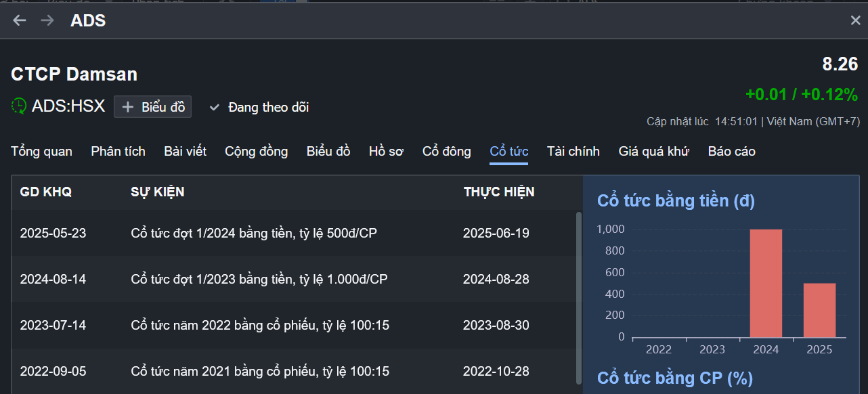Toggle the Đang theo dõi follow checkmark
Screen dimensions: 868x394
pyautogui.click(x=215, y=107)
